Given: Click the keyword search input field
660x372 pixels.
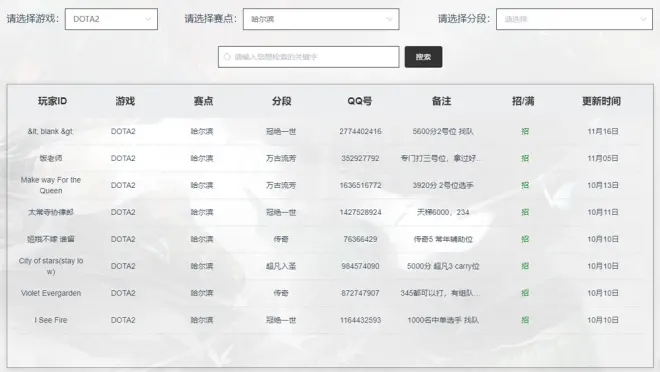Looking at the screenshot, I should (x=309, y=57).
